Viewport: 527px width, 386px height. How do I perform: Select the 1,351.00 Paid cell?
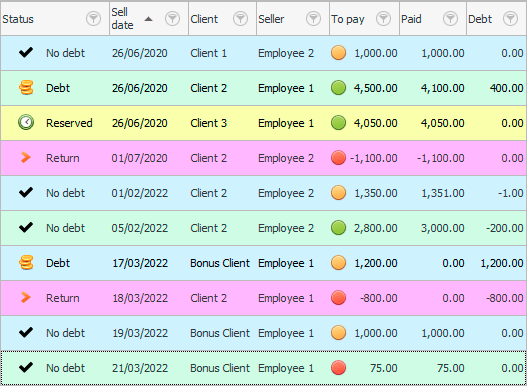point(433,193)
